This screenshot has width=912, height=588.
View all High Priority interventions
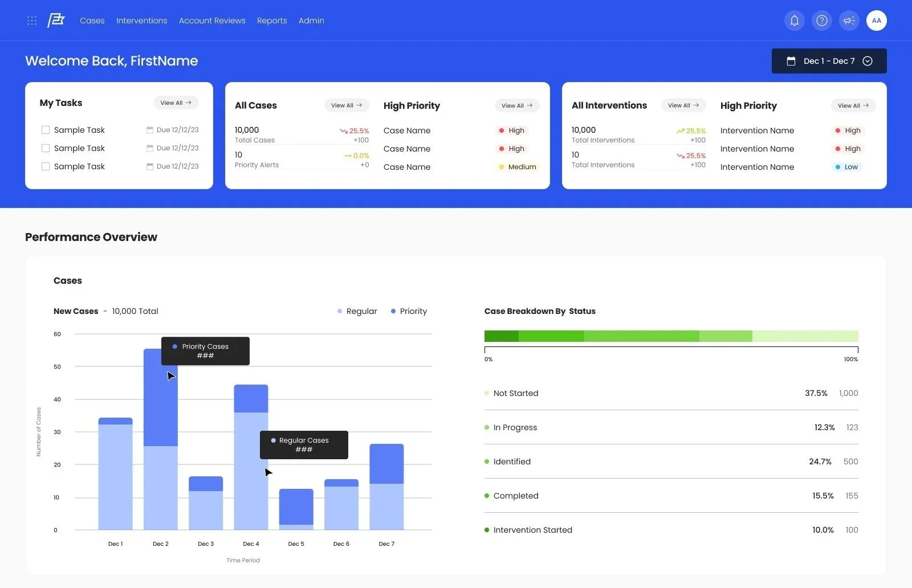(853, 105)
